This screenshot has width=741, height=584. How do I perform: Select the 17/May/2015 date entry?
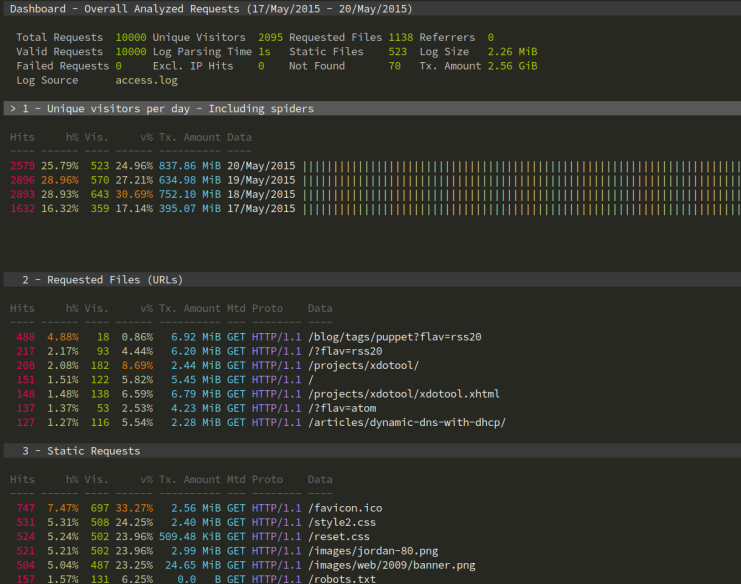261,209
